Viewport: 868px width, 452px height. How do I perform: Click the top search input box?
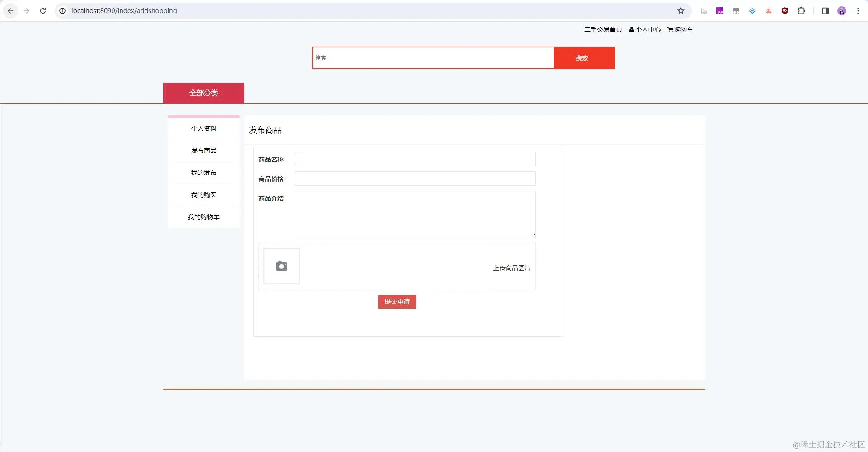click(x=433, y=58)
